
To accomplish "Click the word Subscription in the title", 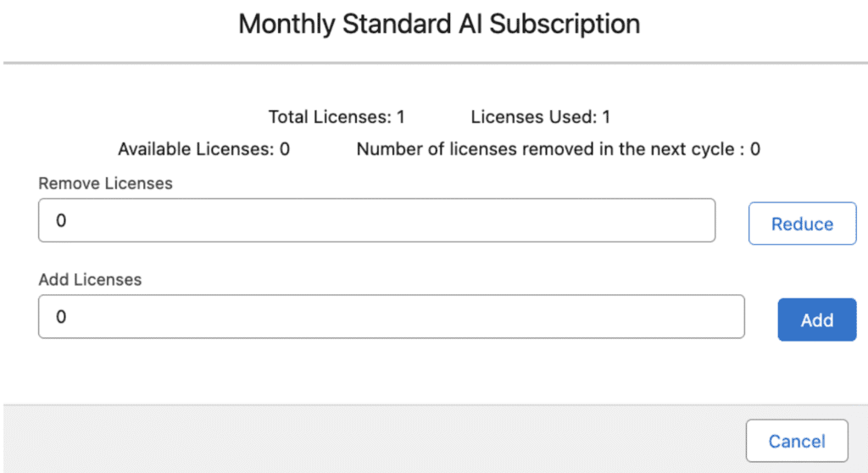I will pos(565,24).
